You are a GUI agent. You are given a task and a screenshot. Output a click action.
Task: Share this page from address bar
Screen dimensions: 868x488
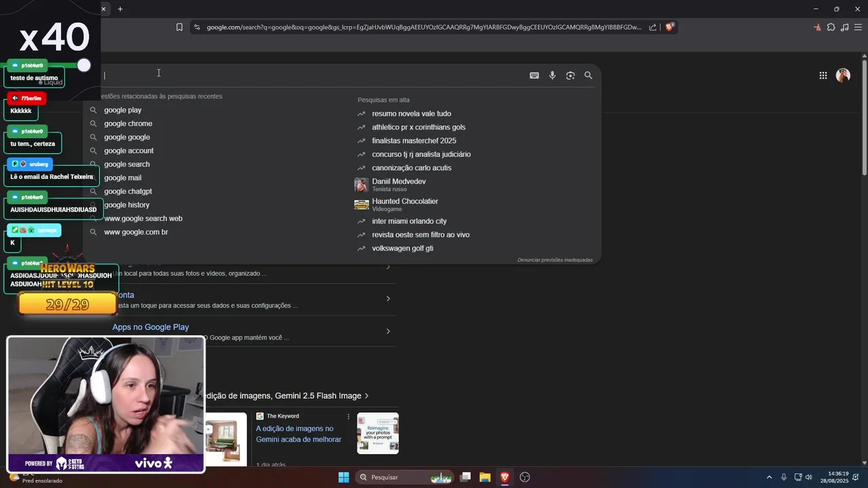click(x=652, y=27)
